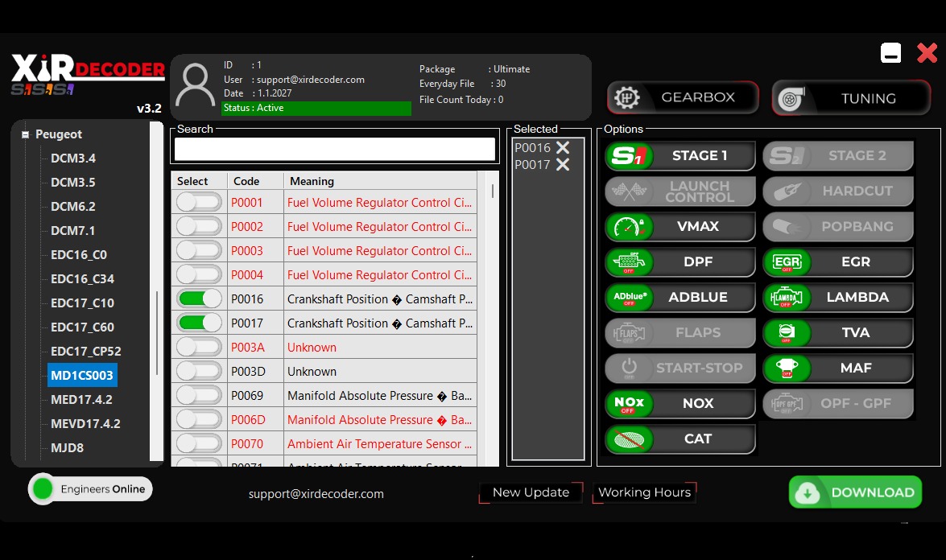Click the NOx off icon
The width and height of the screenshot is (946, 560).
click(630, 404)
